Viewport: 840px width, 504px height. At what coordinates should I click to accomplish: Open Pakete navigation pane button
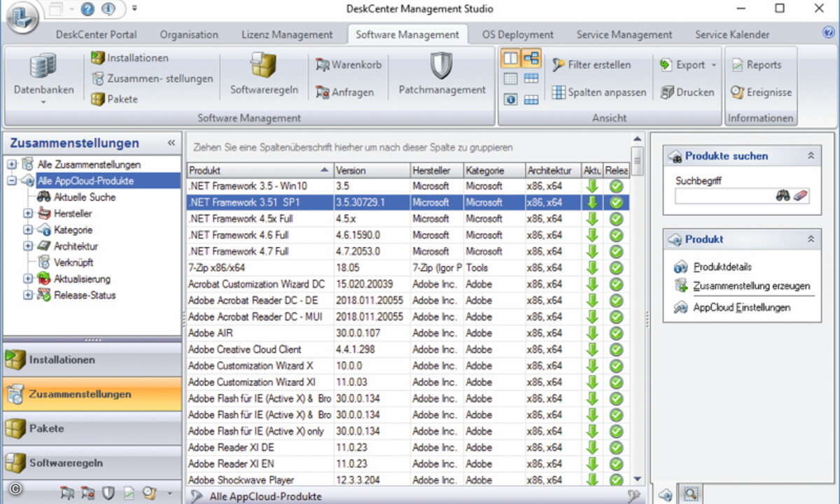click(x=92, y=428)
